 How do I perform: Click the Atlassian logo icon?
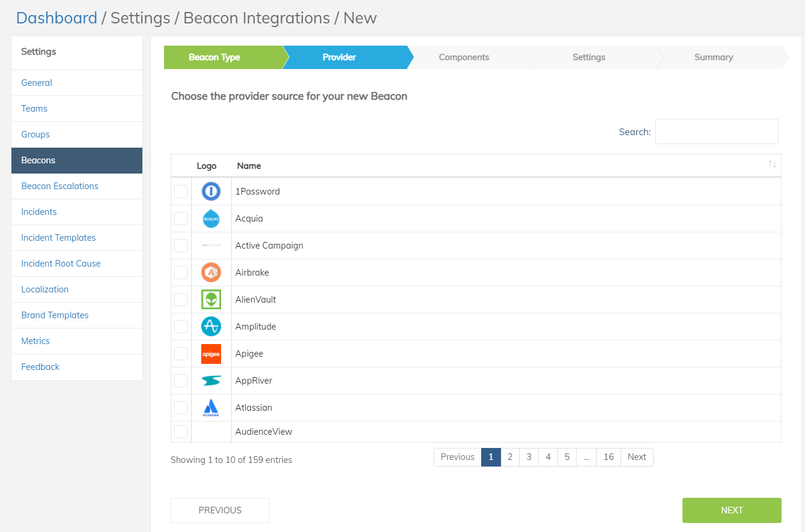[211, 408]
